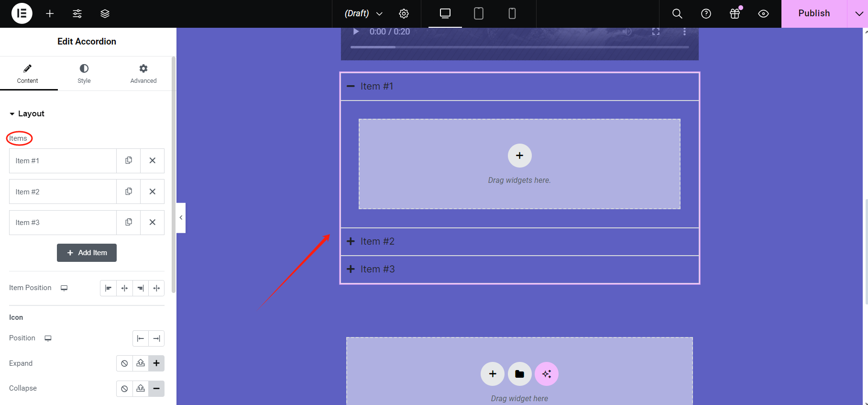Switch to mobile portrait view

coord(512,13)
